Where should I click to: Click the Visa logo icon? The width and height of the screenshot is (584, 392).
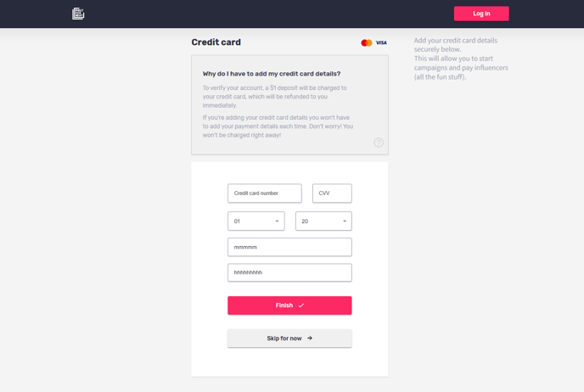(x=381, y=42)
